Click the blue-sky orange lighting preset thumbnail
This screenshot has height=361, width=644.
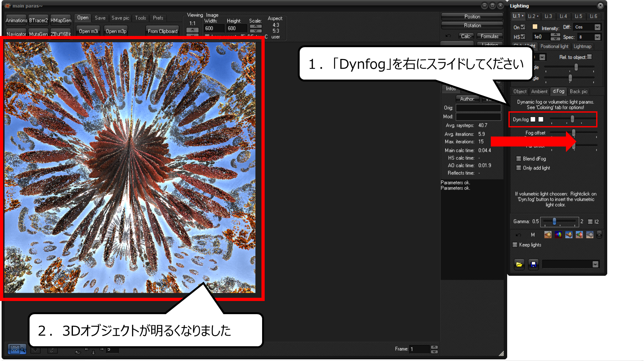(x=569, y=235)
